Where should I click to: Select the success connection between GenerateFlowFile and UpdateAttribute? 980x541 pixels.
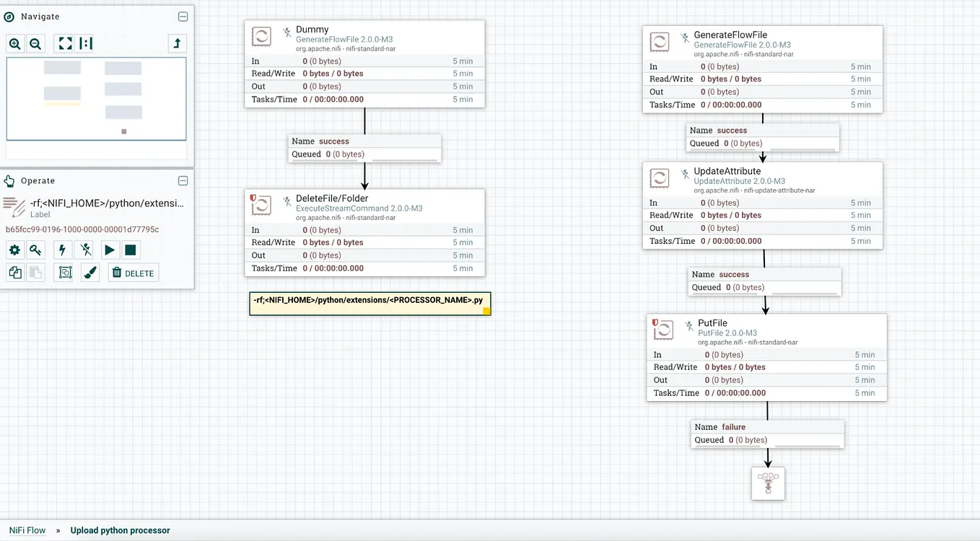coord(763,136)
